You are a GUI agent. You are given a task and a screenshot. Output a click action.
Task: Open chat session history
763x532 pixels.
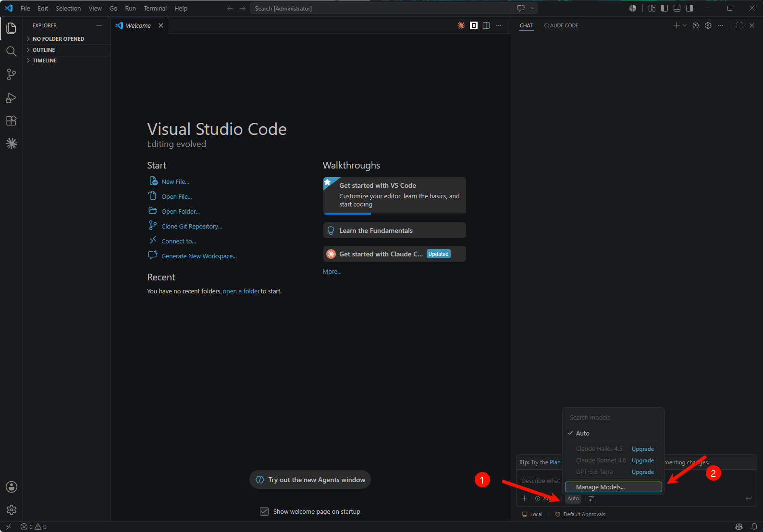point(696,25)
